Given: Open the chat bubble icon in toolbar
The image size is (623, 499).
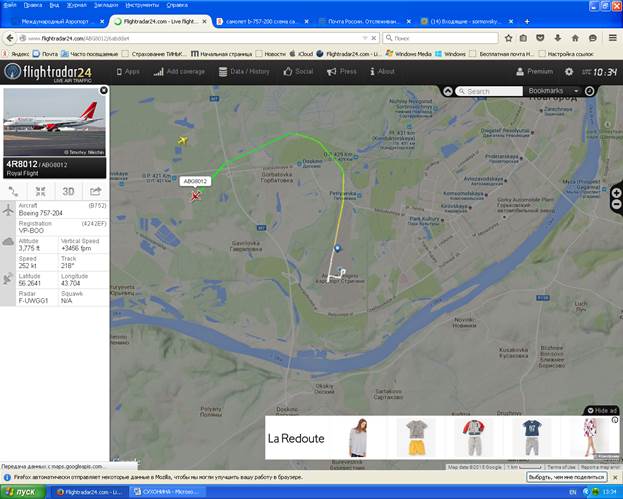Looking at the screenshot, I should point(593,38).
